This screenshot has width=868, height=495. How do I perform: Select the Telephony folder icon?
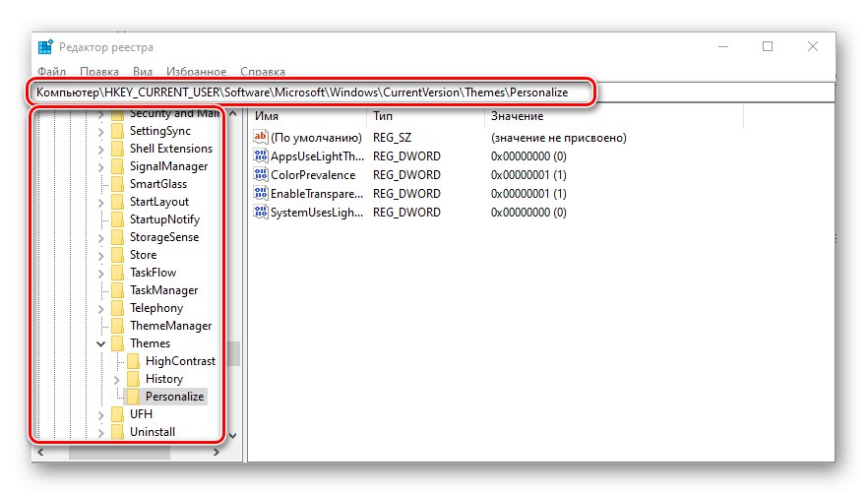point(117,308)
